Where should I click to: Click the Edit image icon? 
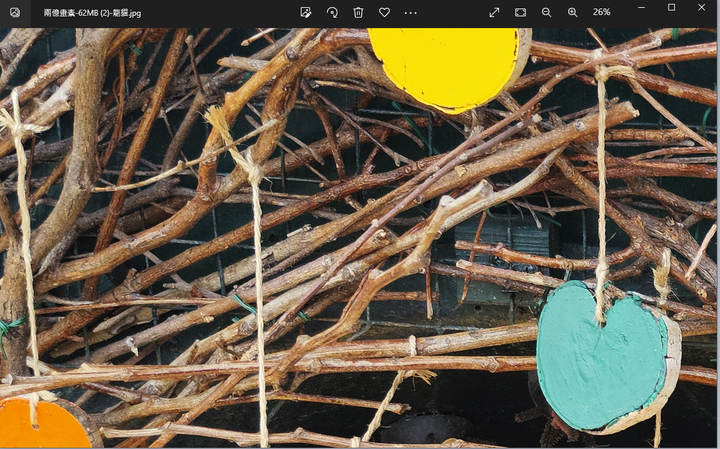305,12
